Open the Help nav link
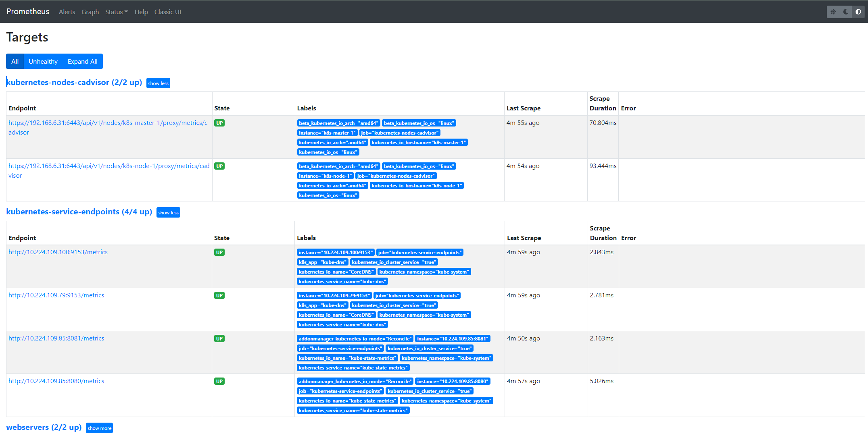The height and width of the screenshot is (444, 868). 141,12
